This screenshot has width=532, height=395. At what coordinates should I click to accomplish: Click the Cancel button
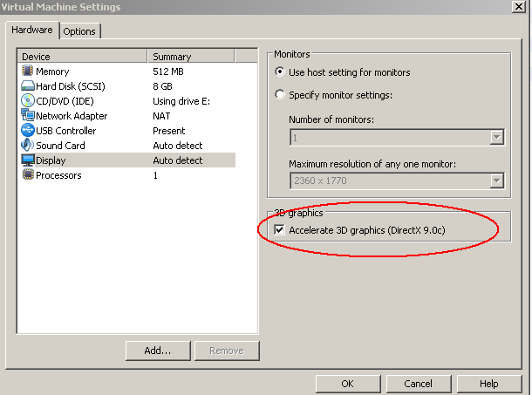pos(418,384)
